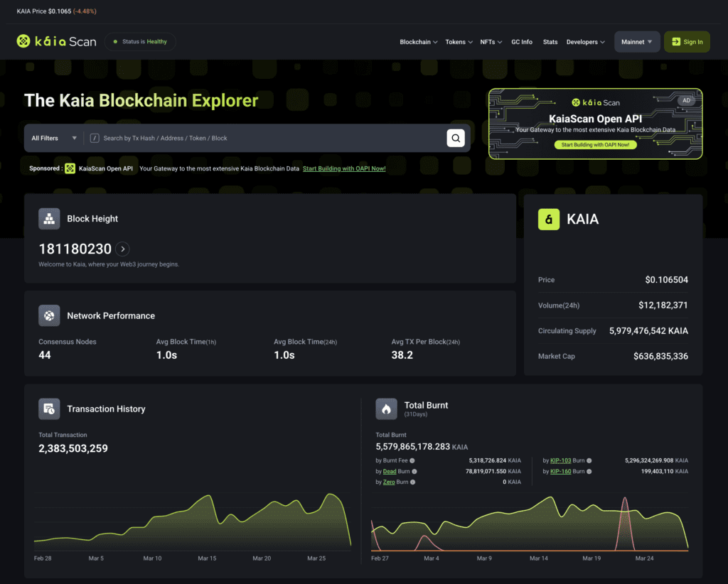
Task: Open the Zero burn address link
Action: point(389,482)
